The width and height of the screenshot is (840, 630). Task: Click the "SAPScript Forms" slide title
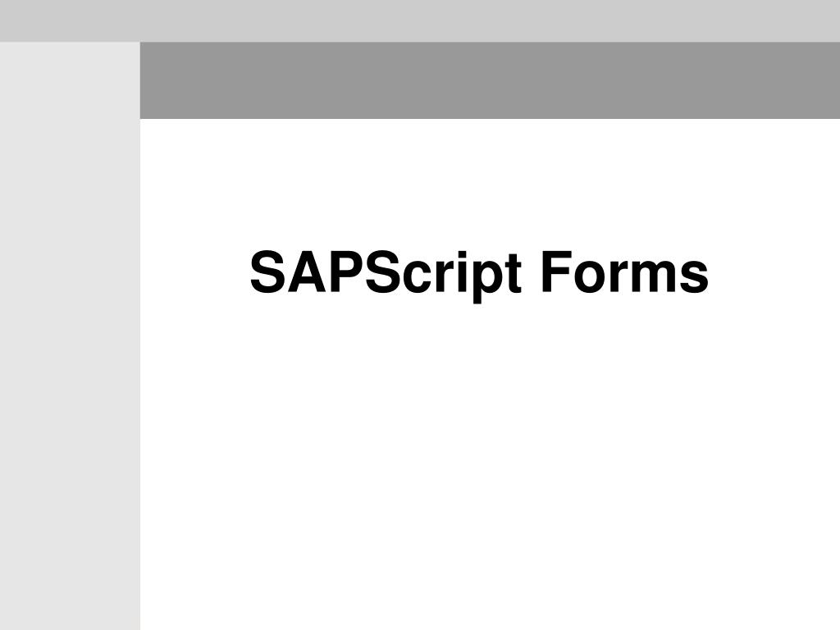point(479,273)
